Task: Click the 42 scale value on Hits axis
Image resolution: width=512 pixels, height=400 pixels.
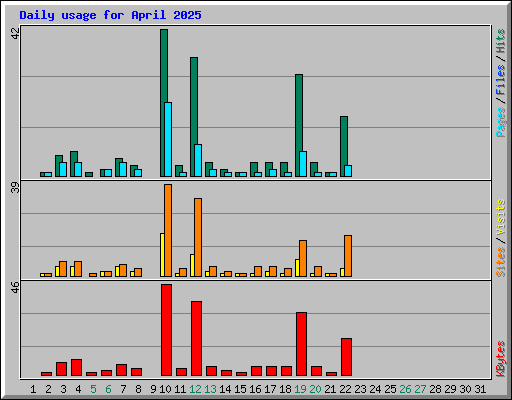Action: 15,33
